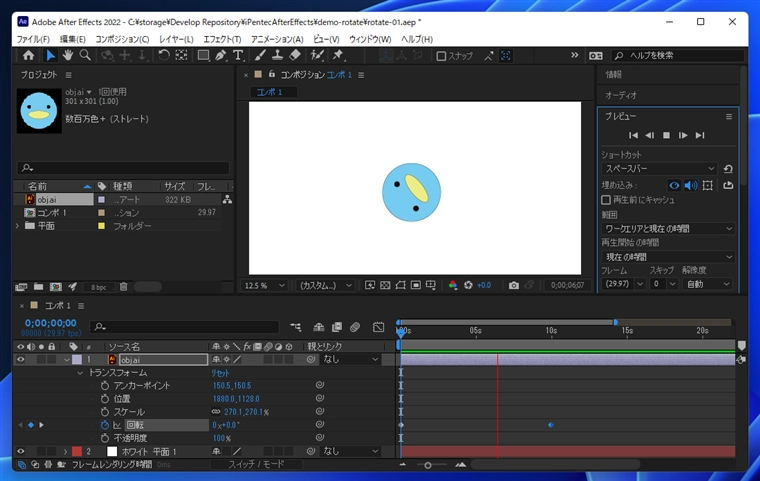The width and height of the screenshot is (760, 481).
Task: Select the Eraser tool
Action: point(295,55)
